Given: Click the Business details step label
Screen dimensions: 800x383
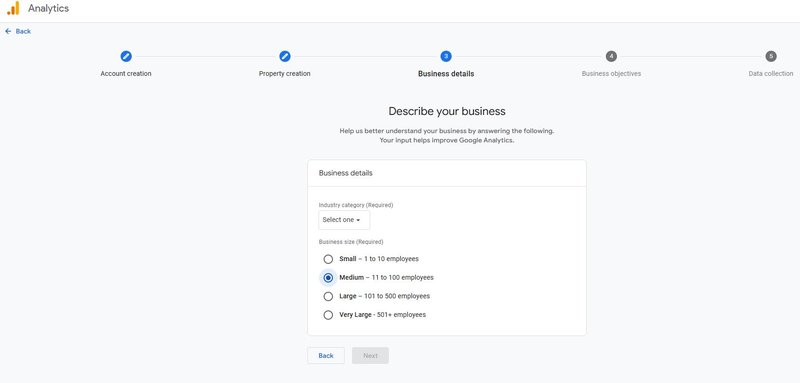Looking at the screenshot, I should click(x=446, y=73).
